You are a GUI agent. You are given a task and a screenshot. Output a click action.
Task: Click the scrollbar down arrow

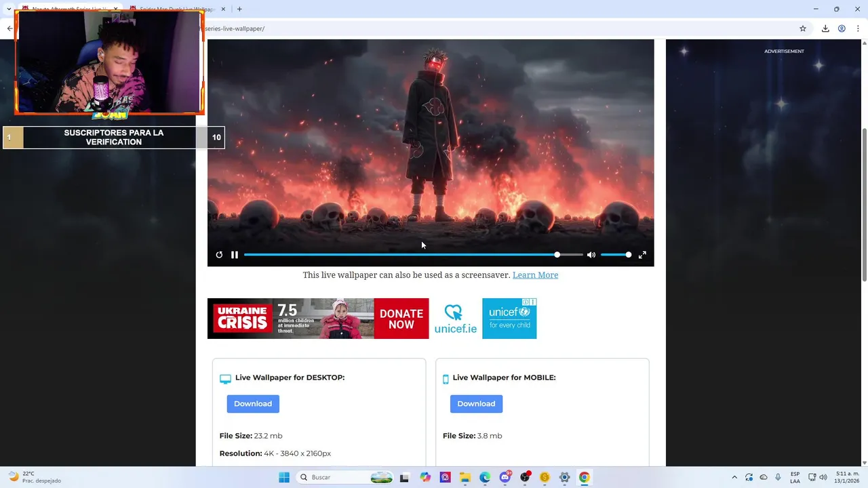[864, 463]
